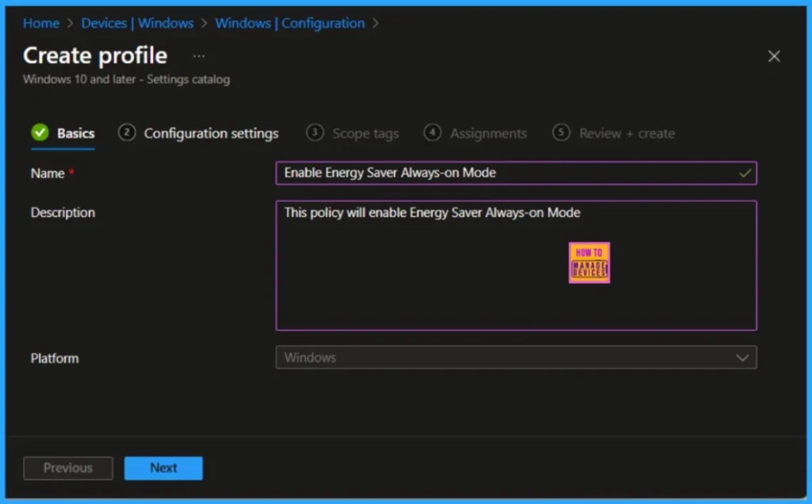Click the How To Manage Devices logo

589,262
